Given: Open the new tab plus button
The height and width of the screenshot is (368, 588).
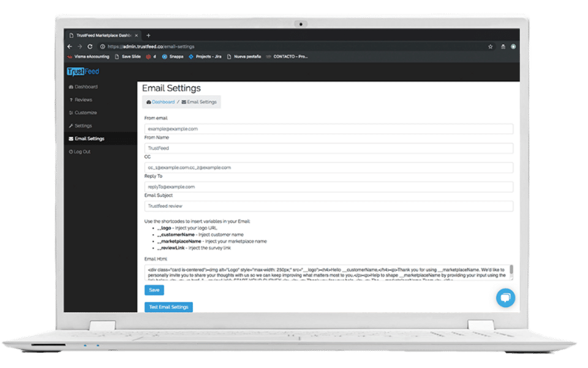Looking at the screenshot, I should click(148, 36).
